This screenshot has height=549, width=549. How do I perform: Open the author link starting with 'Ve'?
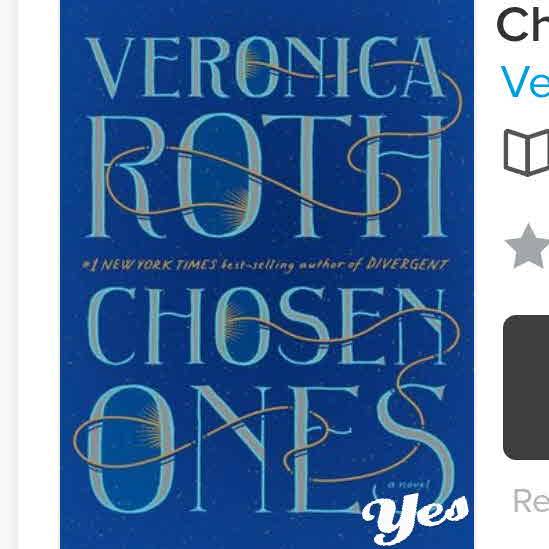pyautogui.click(x=524, y=82)
